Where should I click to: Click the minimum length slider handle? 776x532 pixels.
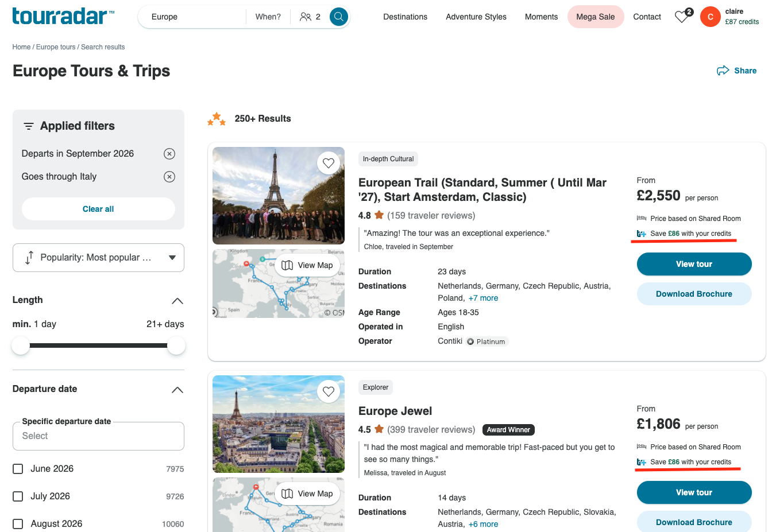[x=21, y=345]
